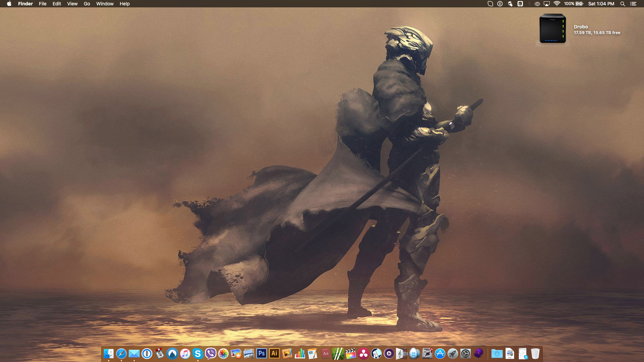
Task: Open the Downloads folder stack in the Dock
Action: click(x=497, y=353)
